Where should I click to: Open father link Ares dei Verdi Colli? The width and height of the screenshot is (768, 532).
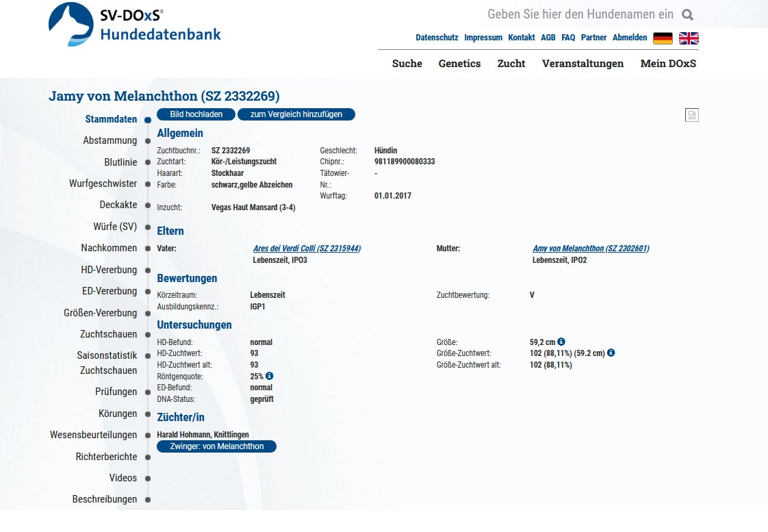coord(307,249)
